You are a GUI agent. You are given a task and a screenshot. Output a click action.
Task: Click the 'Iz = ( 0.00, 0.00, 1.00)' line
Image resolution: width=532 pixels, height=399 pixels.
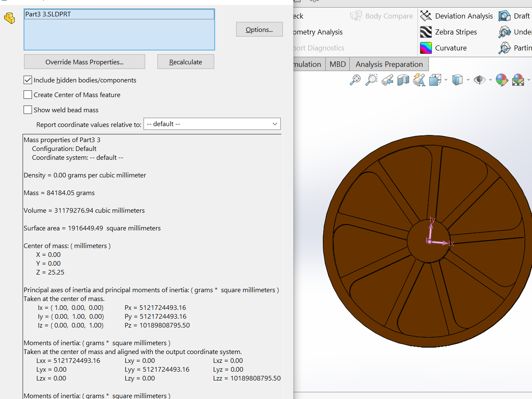click(70, 325)
